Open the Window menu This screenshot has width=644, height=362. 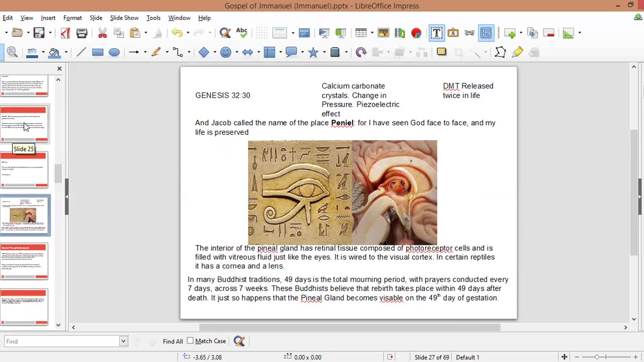[x=179, y=18]
